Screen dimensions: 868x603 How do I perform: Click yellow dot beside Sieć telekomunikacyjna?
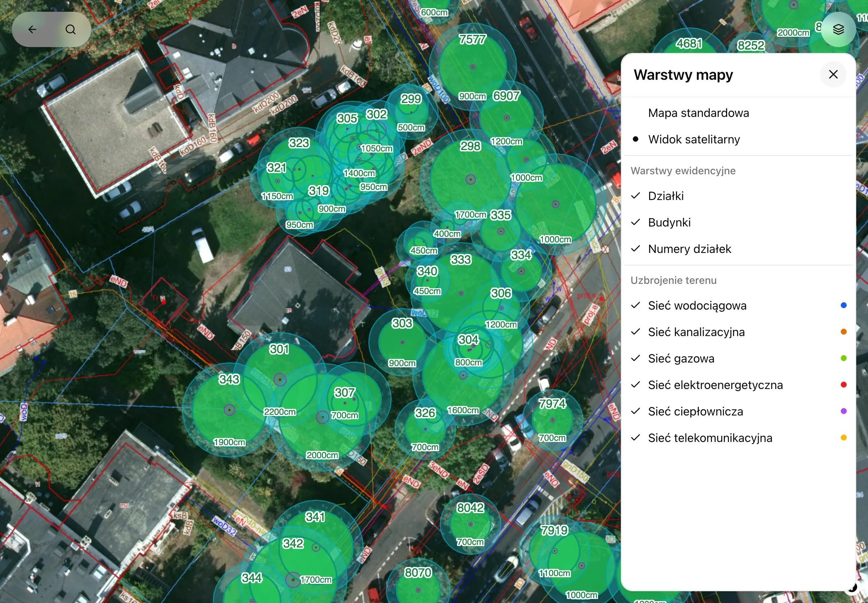[x=843, y=438]
